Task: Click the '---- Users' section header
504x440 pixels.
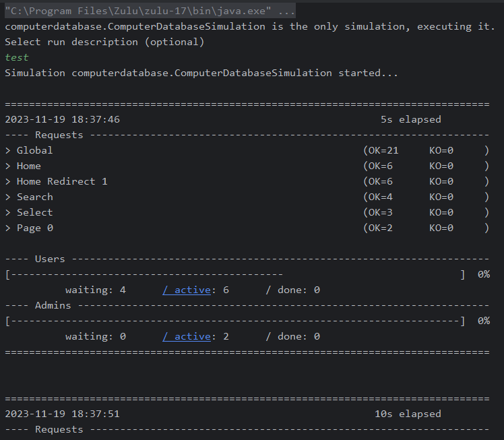Action: pyautogui.click(x=247, y=259)
